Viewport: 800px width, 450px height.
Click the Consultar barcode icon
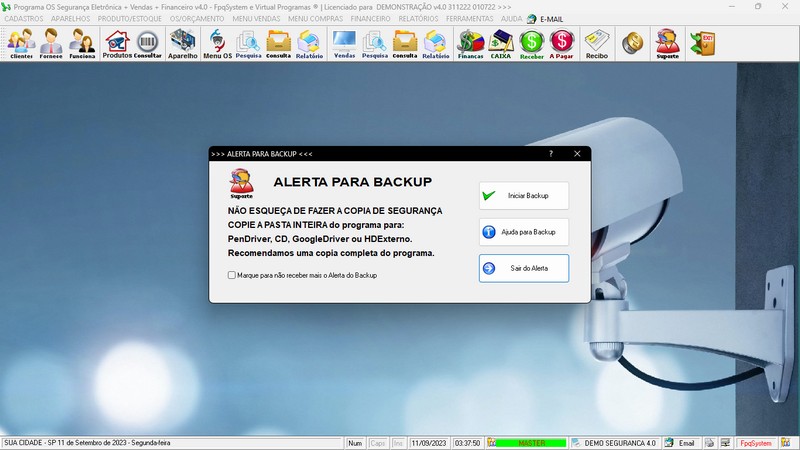[147, 44]
